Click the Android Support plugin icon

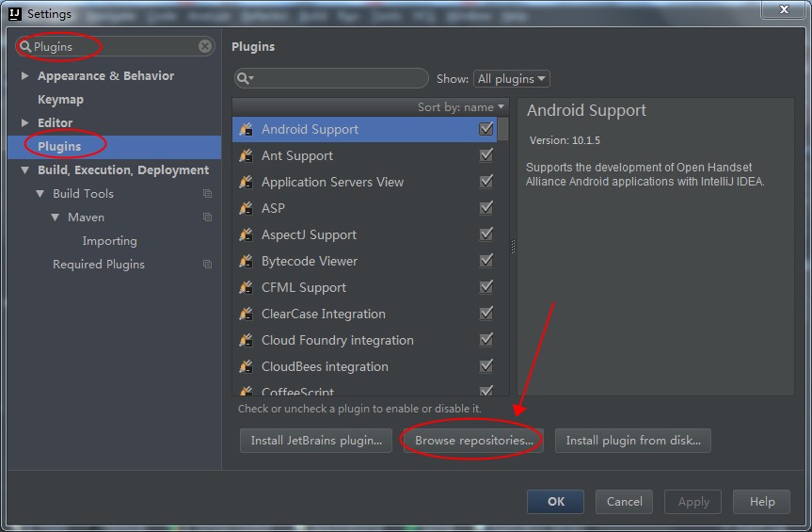point(246,129)
